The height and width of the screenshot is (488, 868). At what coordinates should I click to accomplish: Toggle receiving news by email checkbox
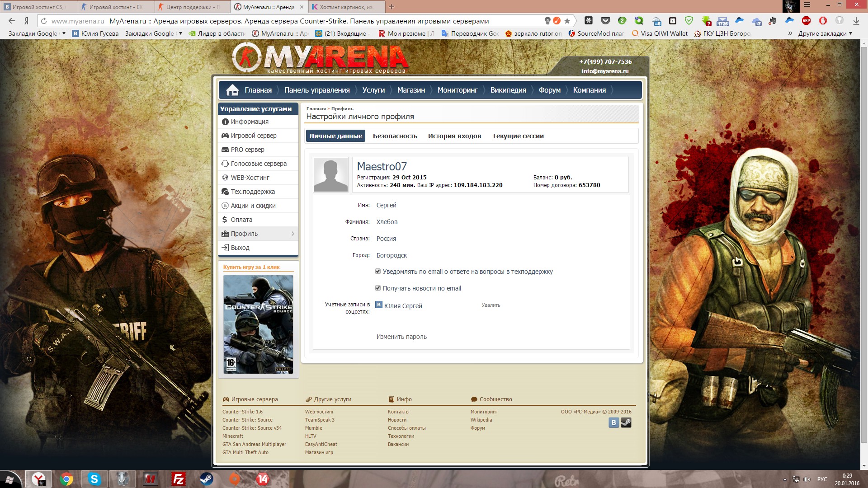(377, 288)
